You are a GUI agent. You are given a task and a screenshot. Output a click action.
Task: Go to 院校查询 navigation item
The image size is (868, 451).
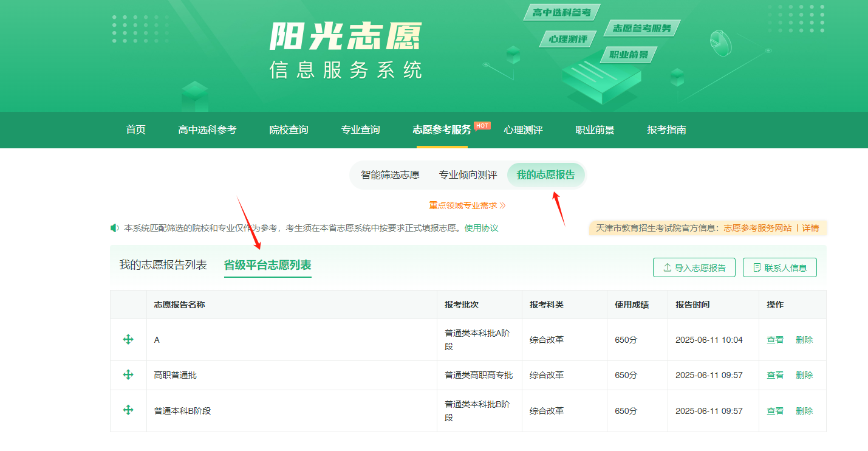pos(289,129)
